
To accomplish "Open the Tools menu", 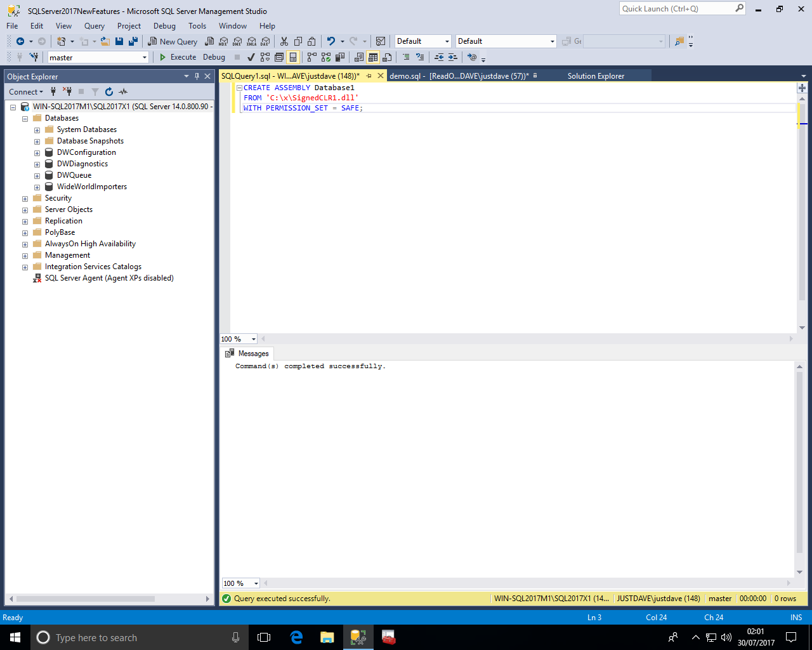I will [x=197, y=26].
